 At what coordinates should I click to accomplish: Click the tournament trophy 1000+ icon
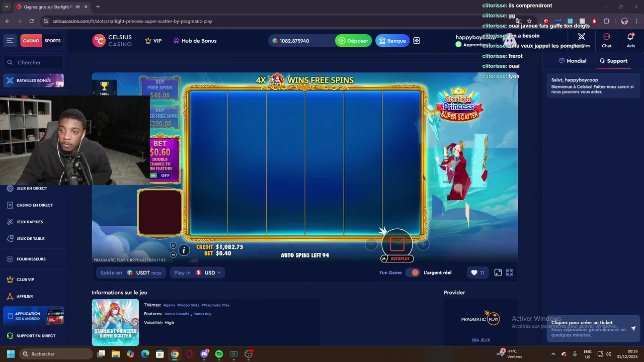[104, 88]
